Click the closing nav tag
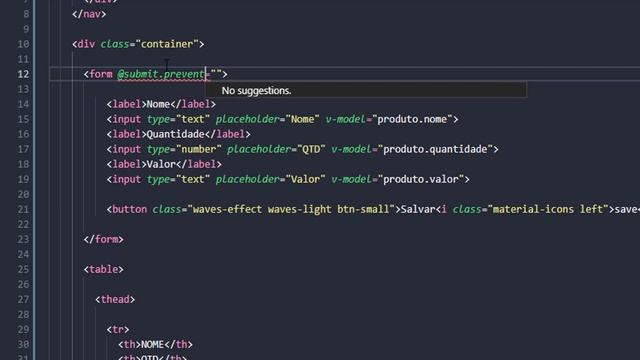 click(x=89, y=14)
